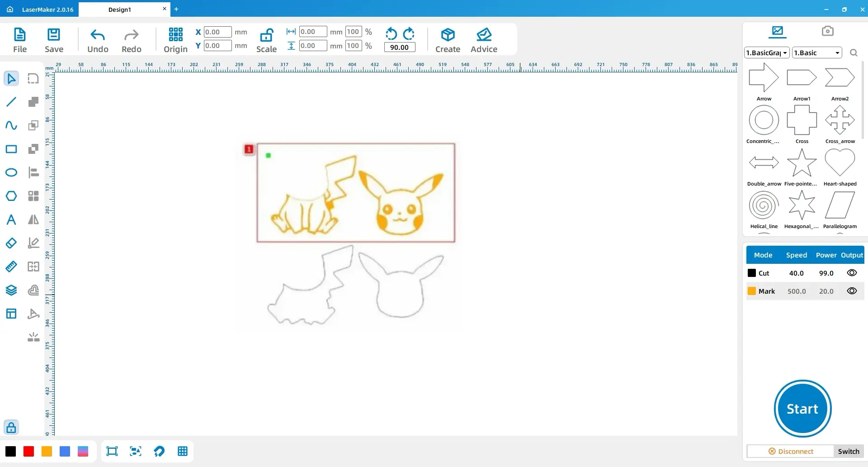
Task: Pick the red color swatch
Action: pyautogui.click(x=28, y=451)
